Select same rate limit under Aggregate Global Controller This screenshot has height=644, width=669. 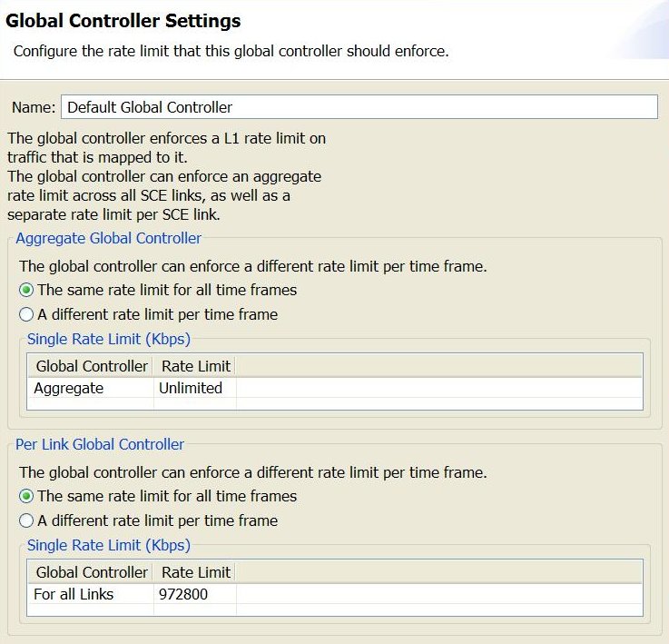pyautogui.click(x=26, y=291)
